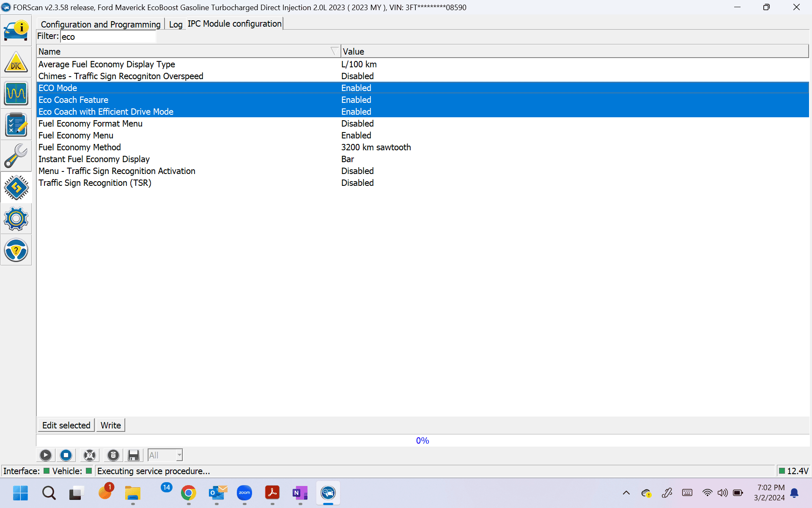This screenshot has height=508, width=812.
Task: Open Google Chrome from the taskbar
Action: (x=188, y=493)
